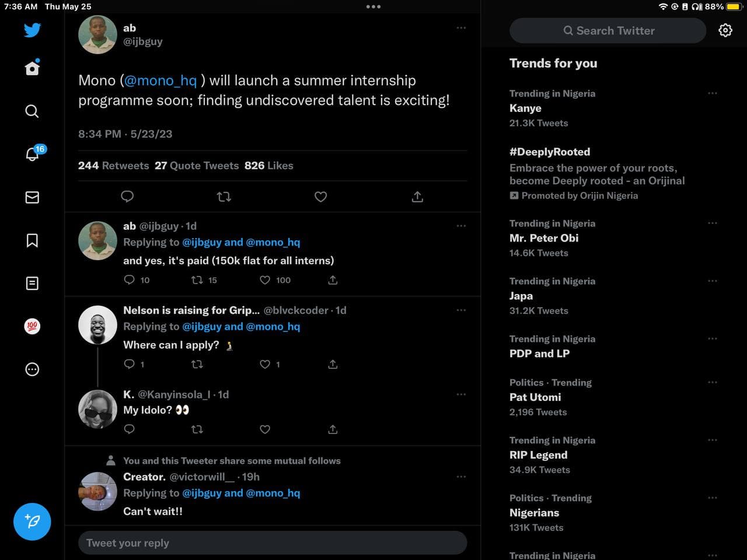The image size is (747, 560).
Task: Open more options on main tweet
Action: point(461,28)
